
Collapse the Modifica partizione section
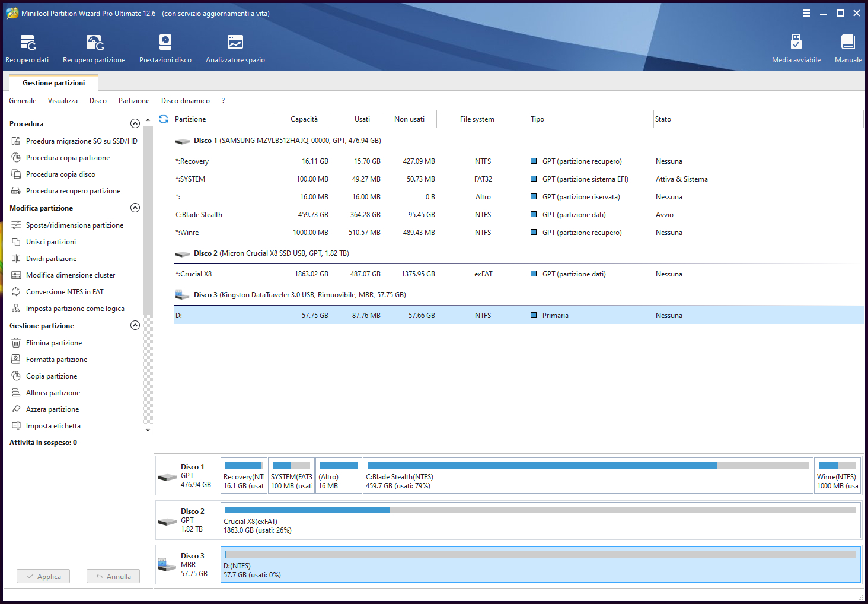pyautogui.click(x=135, y=208)
